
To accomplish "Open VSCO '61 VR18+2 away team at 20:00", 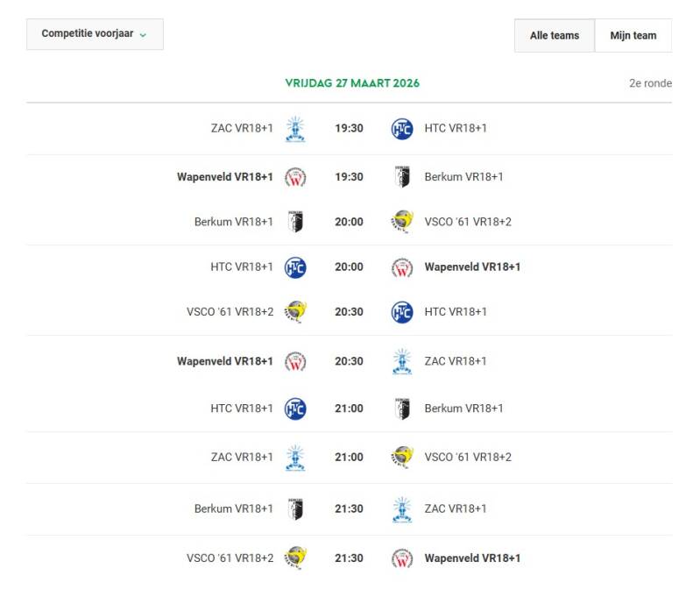I will (468, 222).
